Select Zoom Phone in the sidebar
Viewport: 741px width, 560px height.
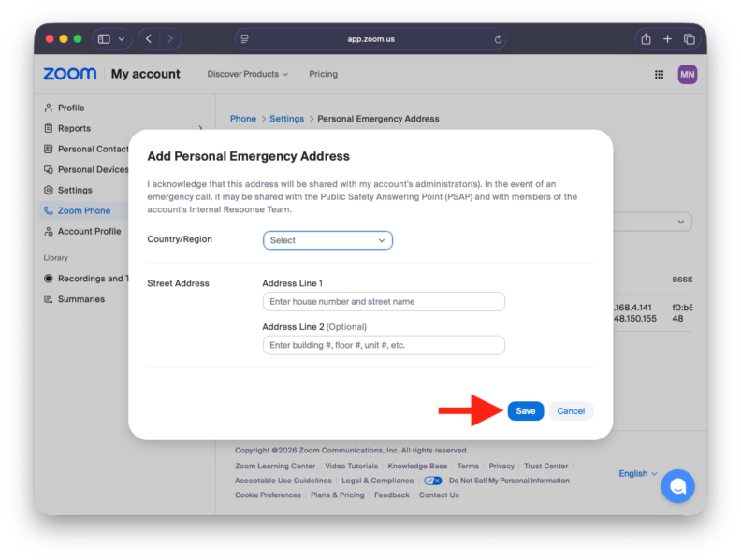83,210
